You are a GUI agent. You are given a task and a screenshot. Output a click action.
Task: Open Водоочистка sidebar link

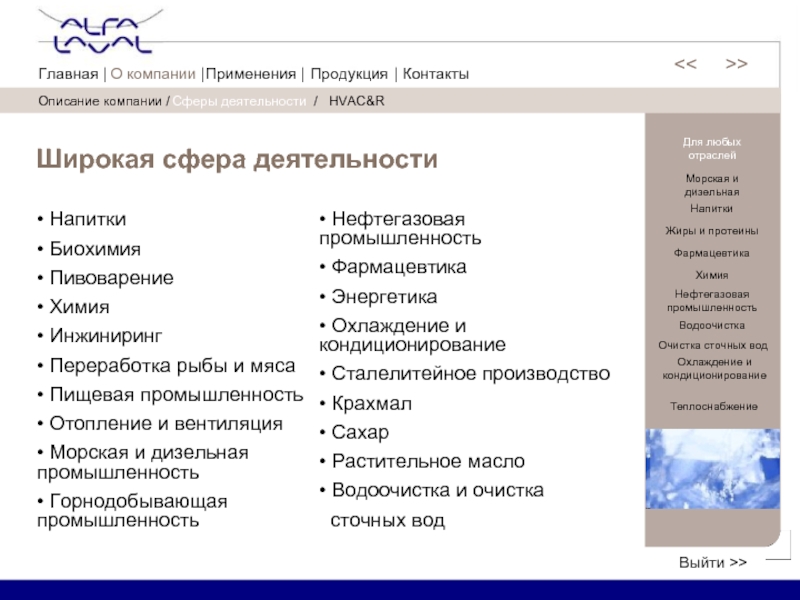point(712,325)
